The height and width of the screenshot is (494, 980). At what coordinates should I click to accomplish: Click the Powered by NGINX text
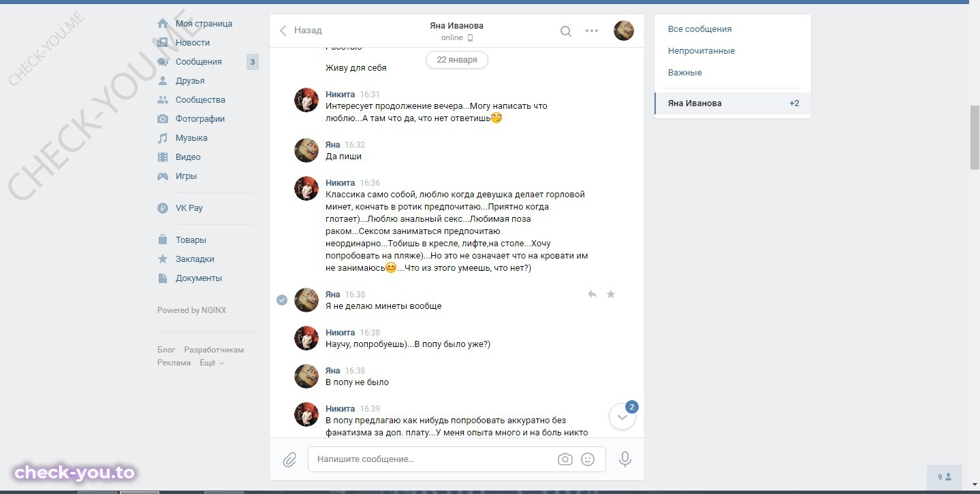tap(191, 310)
